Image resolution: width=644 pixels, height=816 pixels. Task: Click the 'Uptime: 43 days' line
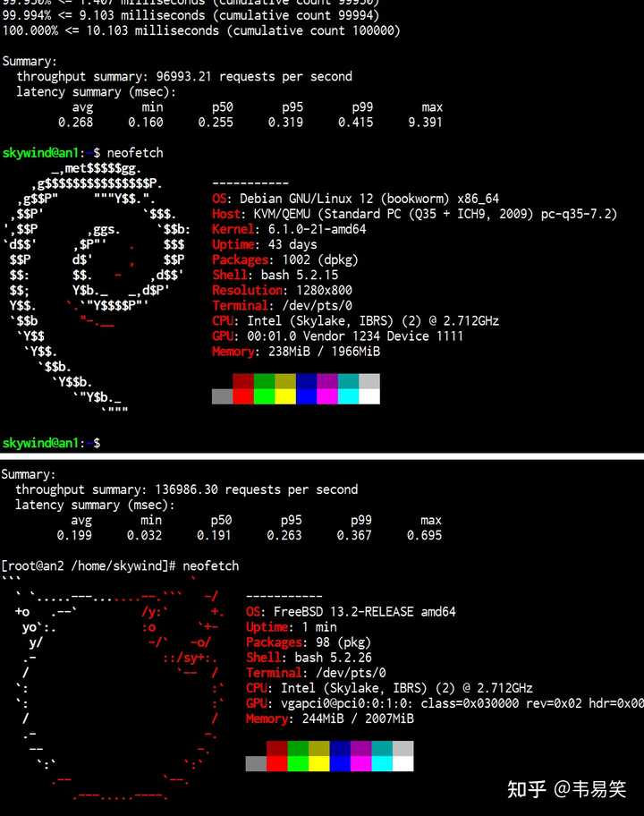[264, 244]
